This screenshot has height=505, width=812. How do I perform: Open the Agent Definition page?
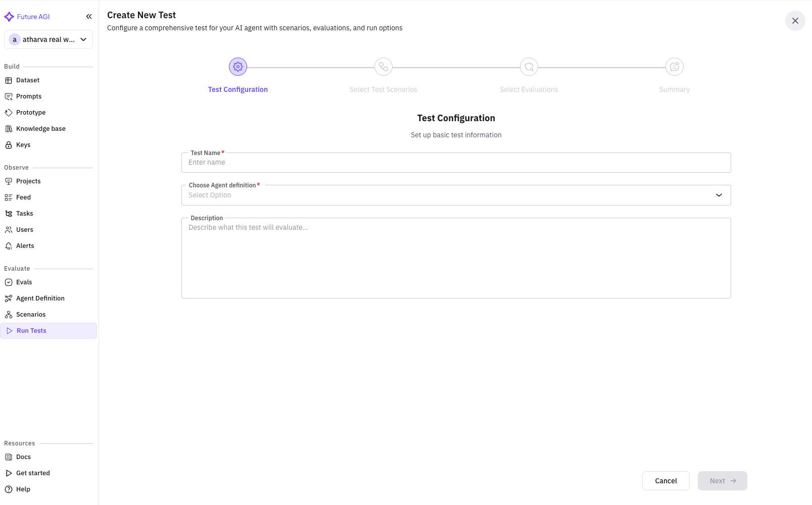pos(40,298)
